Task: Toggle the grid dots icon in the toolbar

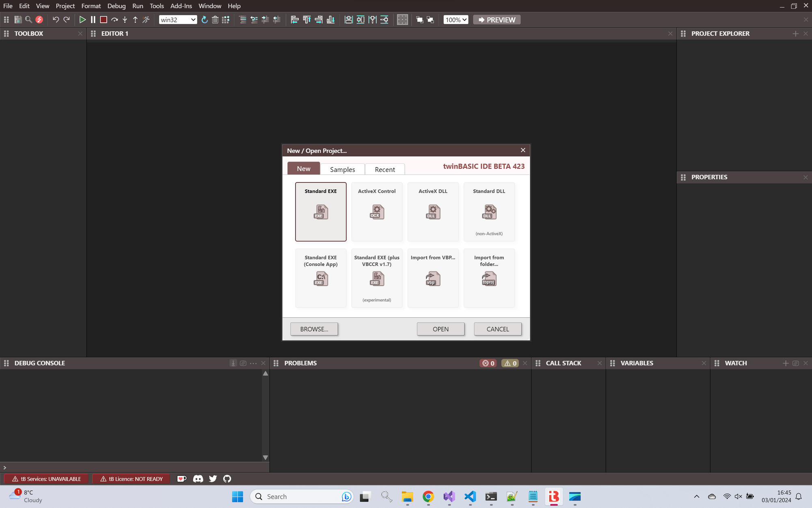Action: tap(402, 20)
